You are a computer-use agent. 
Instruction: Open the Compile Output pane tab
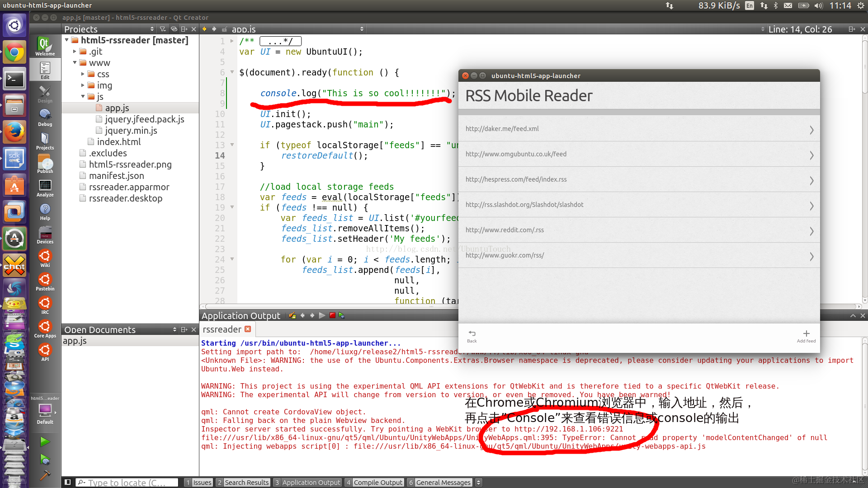tap(373, 482)
